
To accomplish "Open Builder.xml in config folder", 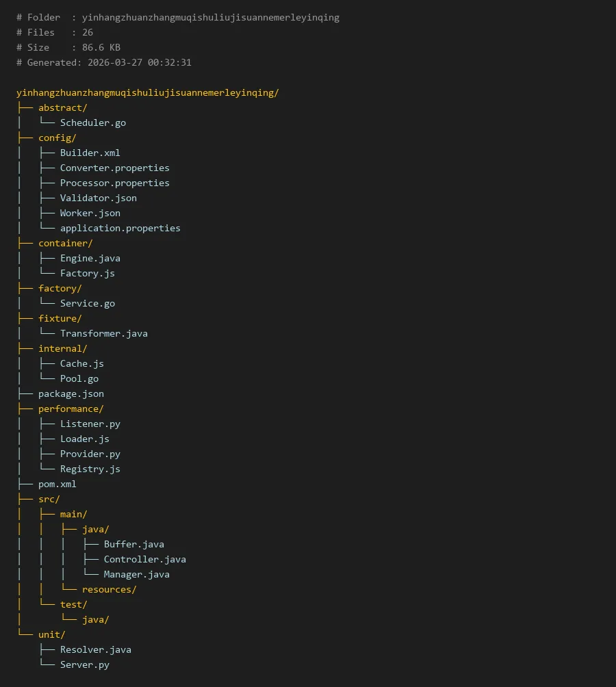I will [90, 153].
